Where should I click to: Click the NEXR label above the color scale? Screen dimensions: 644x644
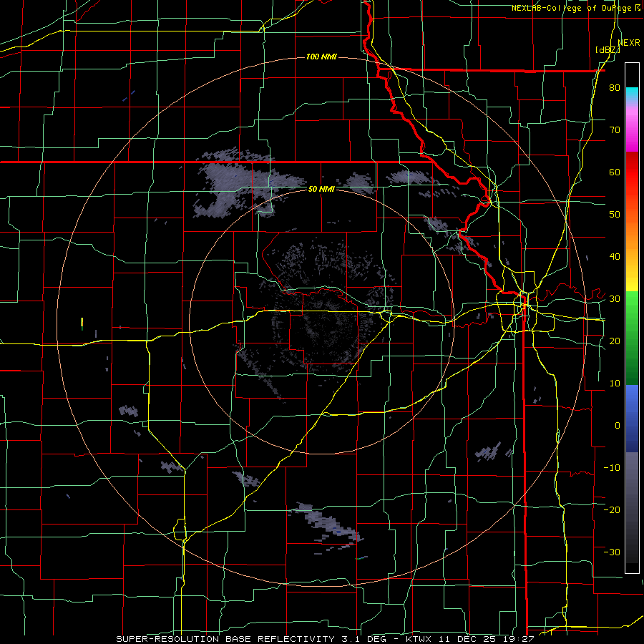tap(629, 43)
